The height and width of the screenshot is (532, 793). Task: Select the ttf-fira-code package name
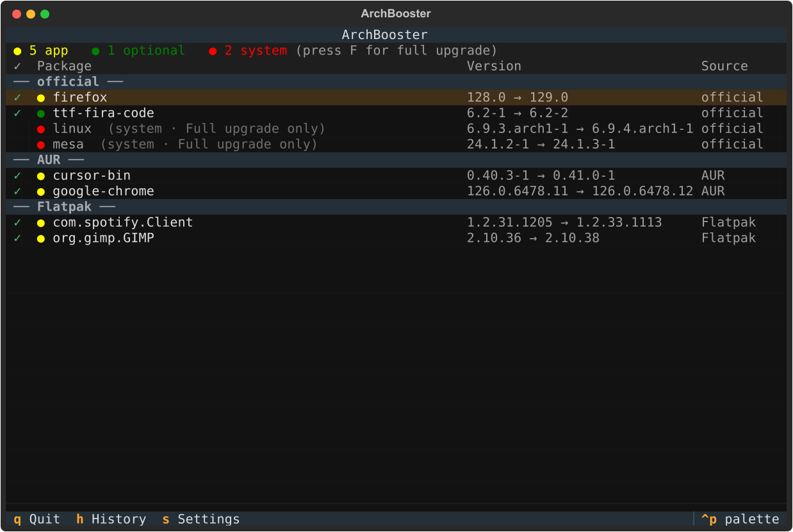tap(104, 113)
